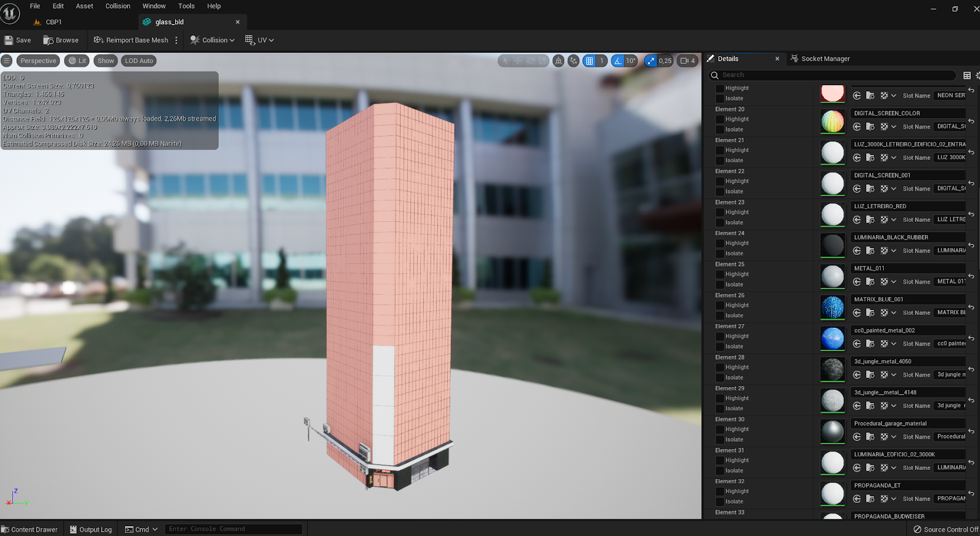Enable Highlight for Element 22
This screenshot has height=536, width=980.
point(720,181)
